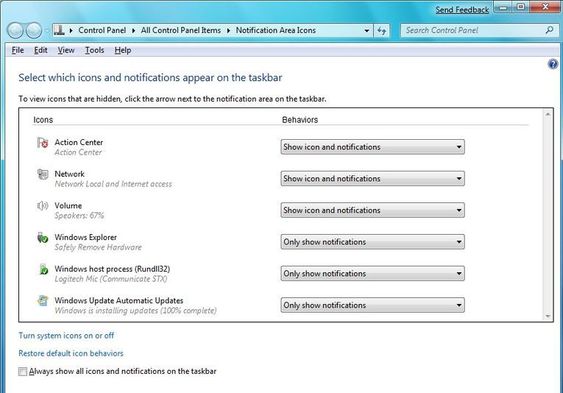Image resolution: width=563 pixels, height=393 pixels.
Task: Open Volume behavior dropdown
Action: pyautogui.click(x=372, y=210)
